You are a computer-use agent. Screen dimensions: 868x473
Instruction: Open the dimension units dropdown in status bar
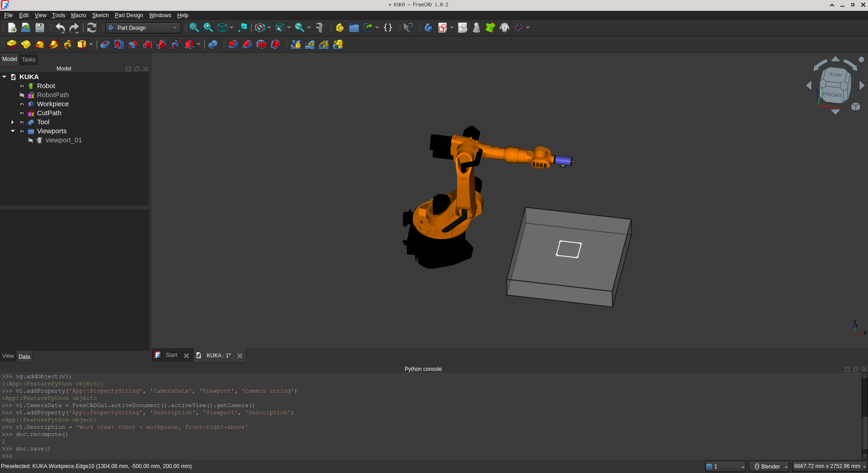coord(830,466)
